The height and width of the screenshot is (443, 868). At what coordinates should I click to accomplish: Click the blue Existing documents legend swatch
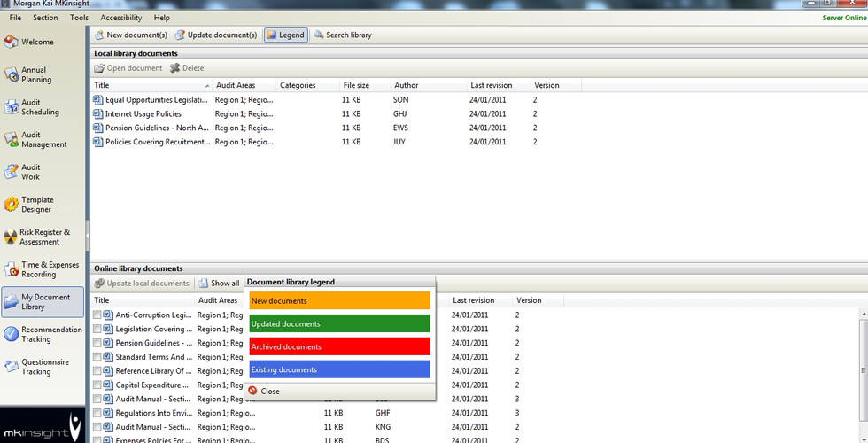click(x=340, y=369)
